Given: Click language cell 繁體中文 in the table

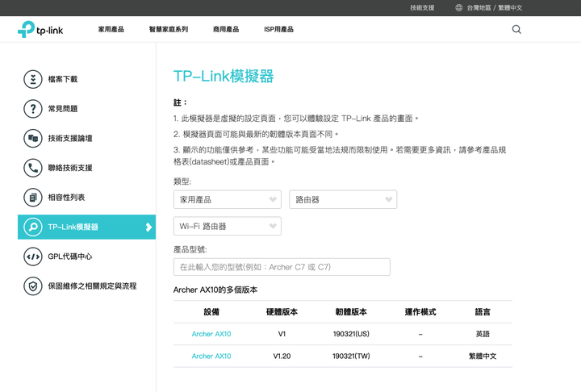Looking at the screenshot, I should coord(483,356).
